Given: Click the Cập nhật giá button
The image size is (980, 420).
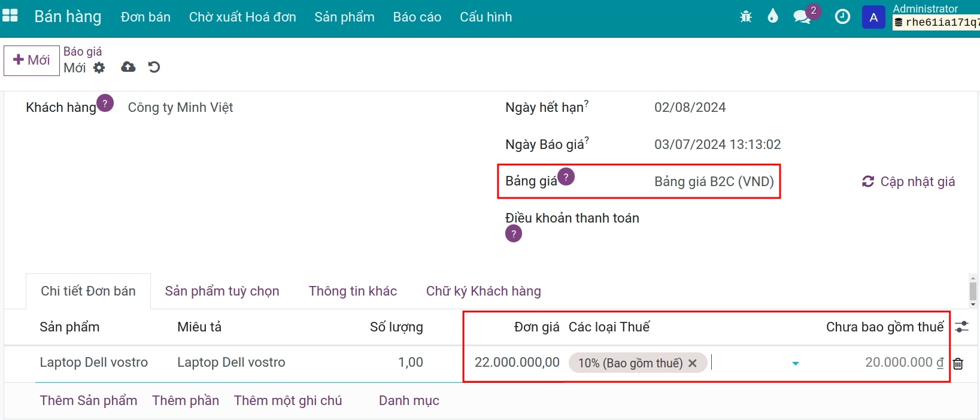Looking at the screenshot, I should click(x=908, y=181).
